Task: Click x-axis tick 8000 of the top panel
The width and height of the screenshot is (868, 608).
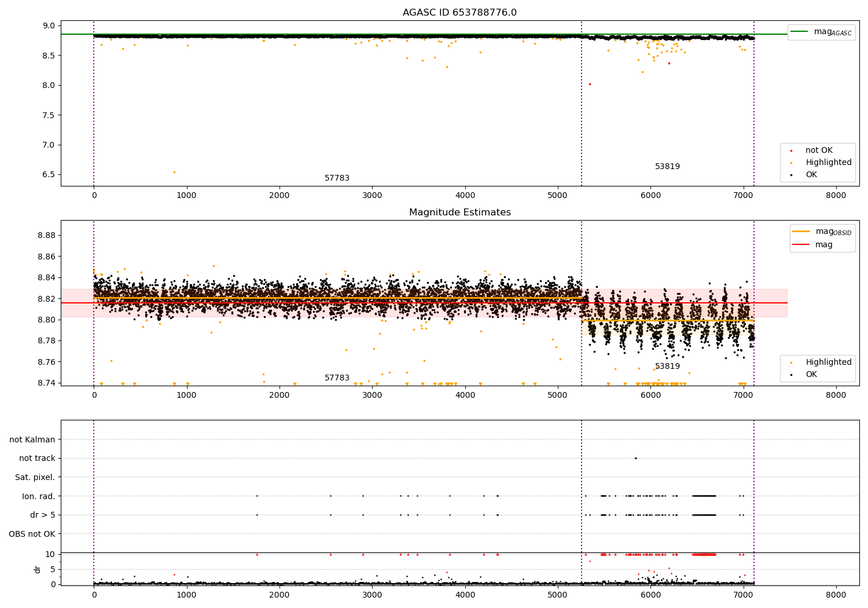Action: [836, 196]
